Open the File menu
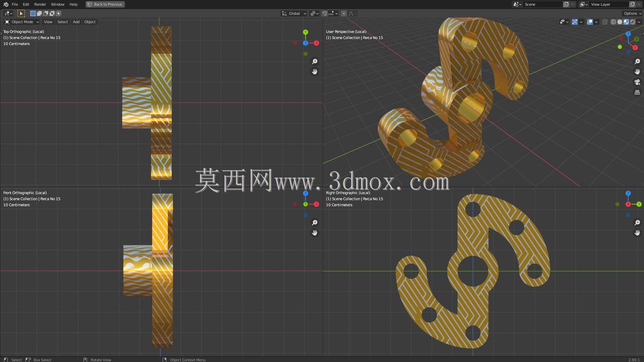The width and height of the screenshot is (644, 362). click(15, 4)
